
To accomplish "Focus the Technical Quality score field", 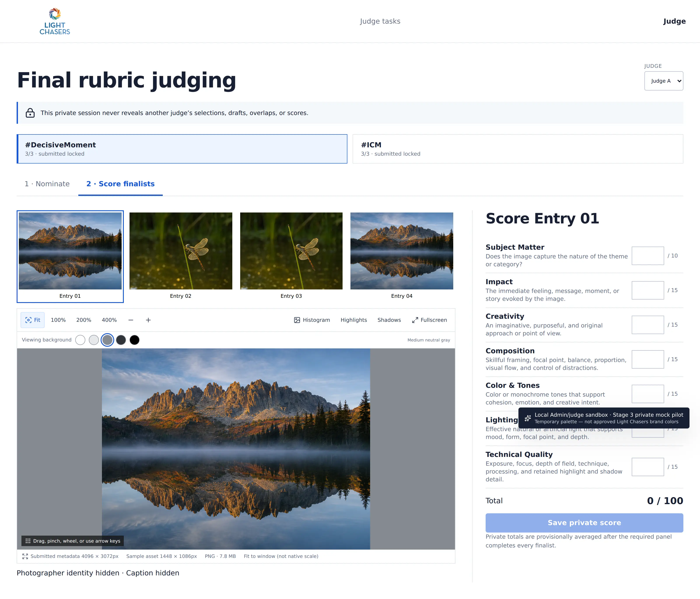I will (648, 467).
